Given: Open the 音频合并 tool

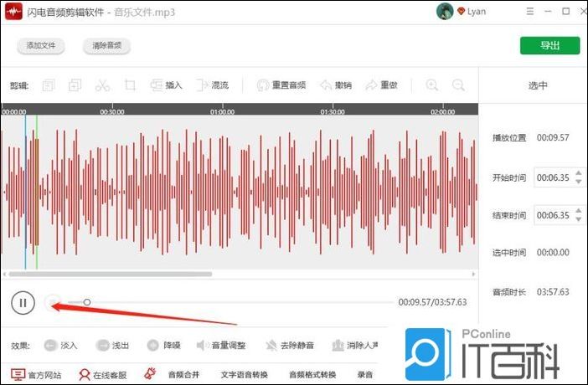Looking at the screenshot, I should tap(183, 374).
